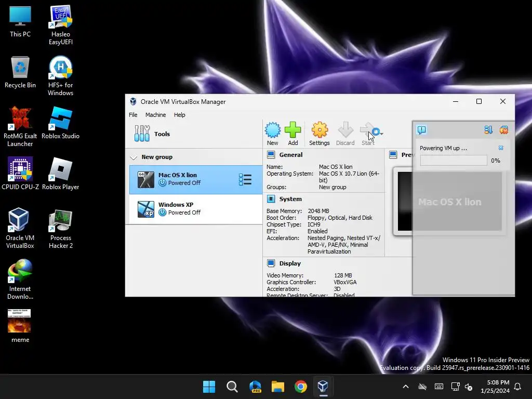The width and height of the screenshot is (532, 399).
Task: Click the muted volume tray icon
Action: (x=469, y=387)
